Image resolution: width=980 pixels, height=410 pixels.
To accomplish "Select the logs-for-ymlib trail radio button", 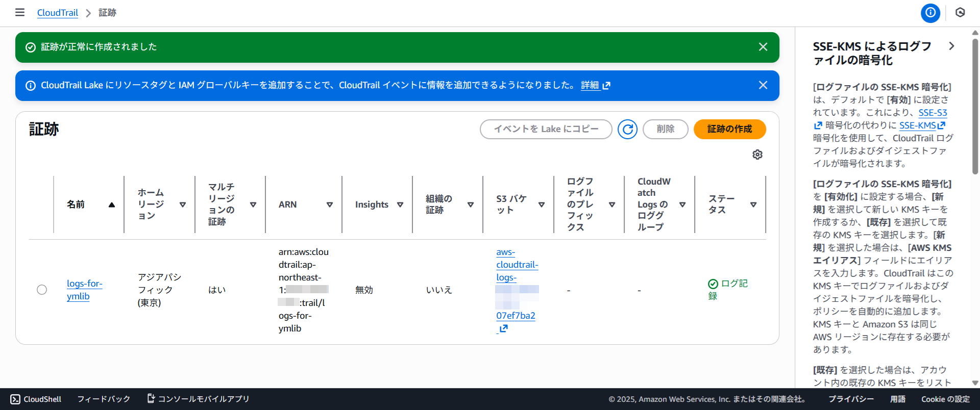I will [42, 290].
